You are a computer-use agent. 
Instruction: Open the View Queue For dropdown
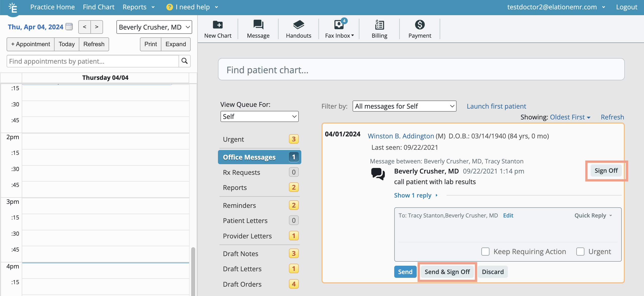[259, 116]
